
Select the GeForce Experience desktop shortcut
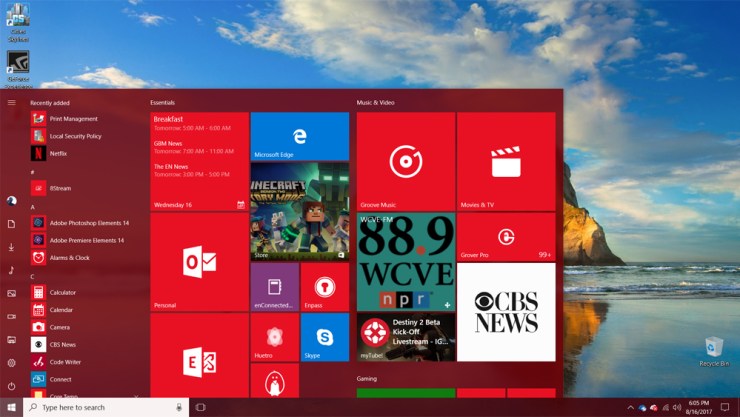[18, 69]
